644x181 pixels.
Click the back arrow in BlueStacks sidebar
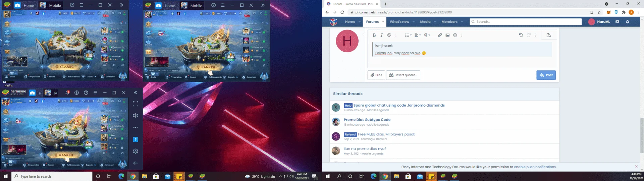(x=136, y=163)
